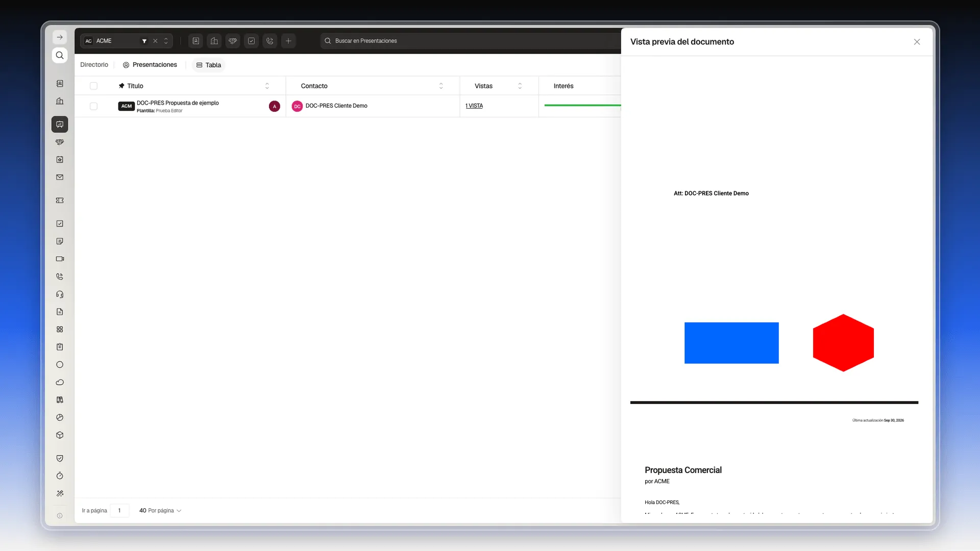Open DOC-PRES Propuesta de ejemplo title
Image resolution: width=980 pixels, height=551 pixels.
(x=178, y=103)
